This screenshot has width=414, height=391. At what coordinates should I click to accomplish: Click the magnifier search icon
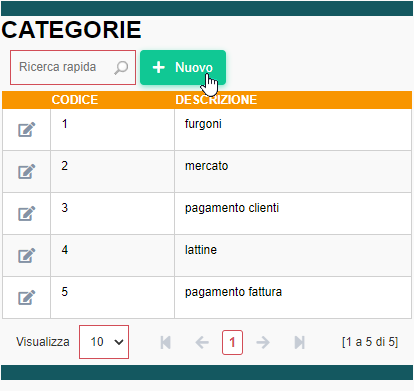[x=121, y=68]
